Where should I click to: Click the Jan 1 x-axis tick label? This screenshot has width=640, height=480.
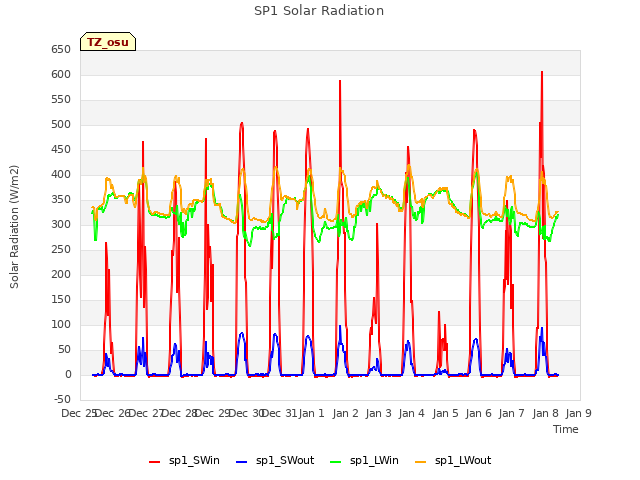(311, 413)
